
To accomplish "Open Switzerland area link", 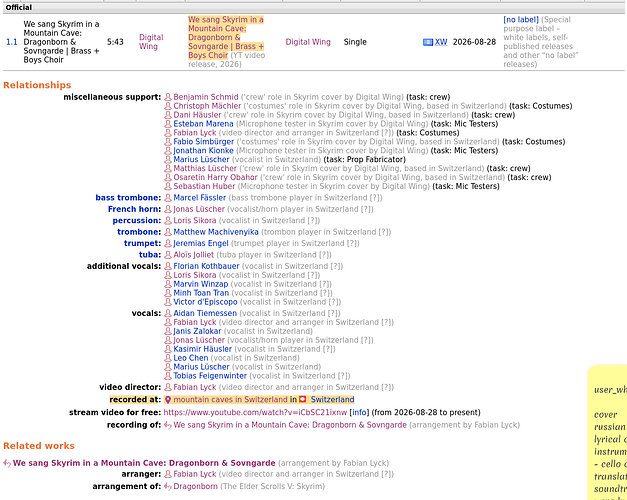I will (x=333, y=400).
